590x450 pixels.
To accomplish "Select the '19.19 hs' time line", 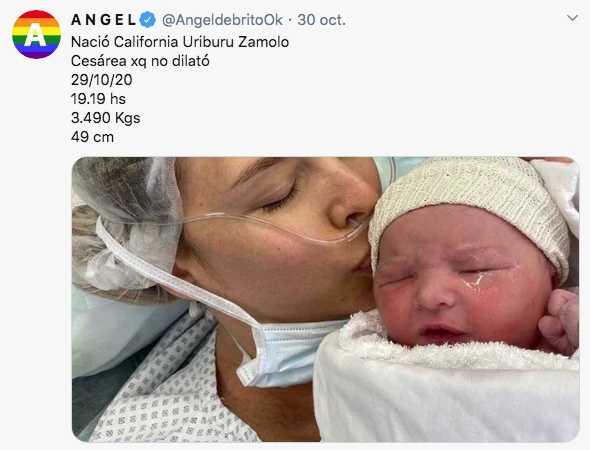I will [98, 99].
